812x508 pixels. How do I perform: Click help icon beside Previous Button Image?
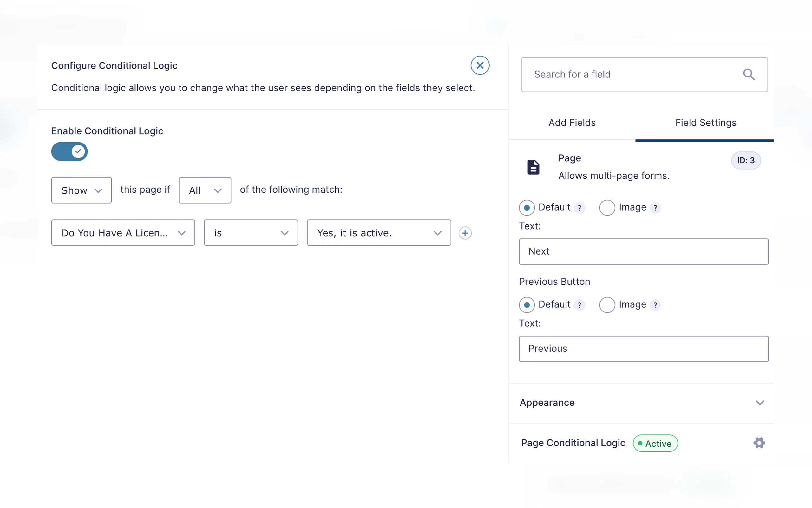coord(655,305)
